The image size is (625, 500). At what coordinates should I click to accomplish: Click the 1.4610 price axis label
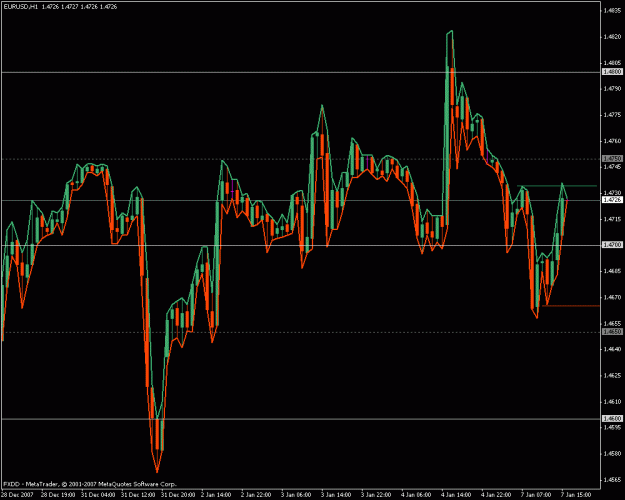pyautogui.click(x=612, y=402)
